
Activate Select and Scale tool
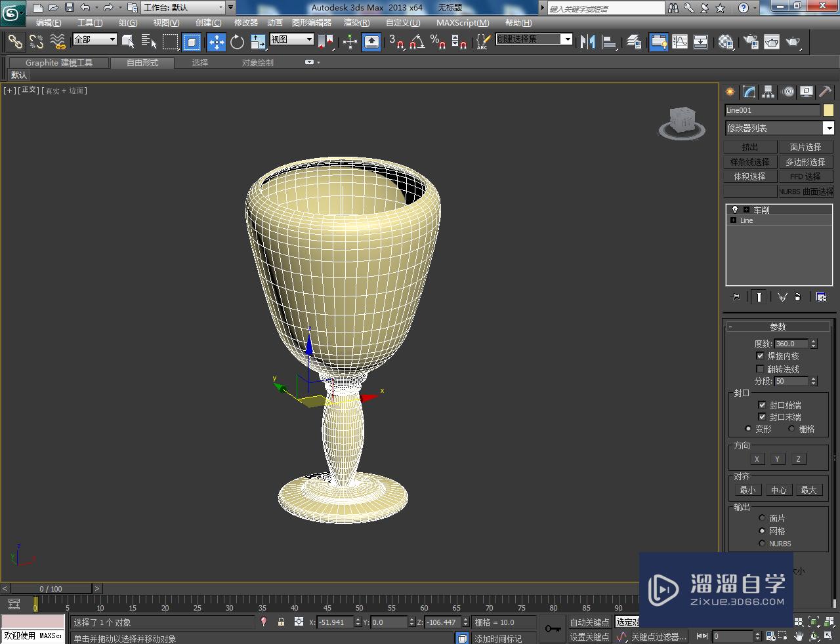259,42
